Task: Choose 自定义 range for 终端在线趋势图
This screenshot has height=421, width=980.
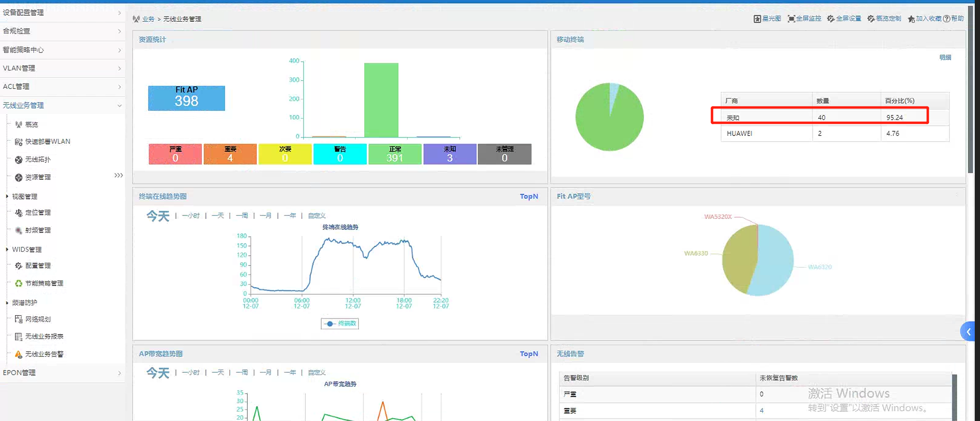Action: [x=317, y=216]
